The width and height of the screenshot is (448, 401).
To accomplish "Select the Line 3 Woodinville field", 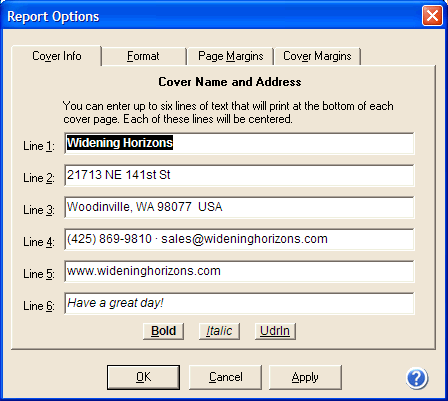I will (239, 207).
